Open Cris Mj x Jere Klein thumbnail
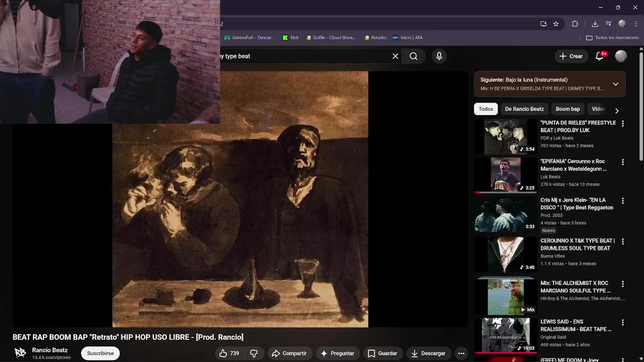 506,214
